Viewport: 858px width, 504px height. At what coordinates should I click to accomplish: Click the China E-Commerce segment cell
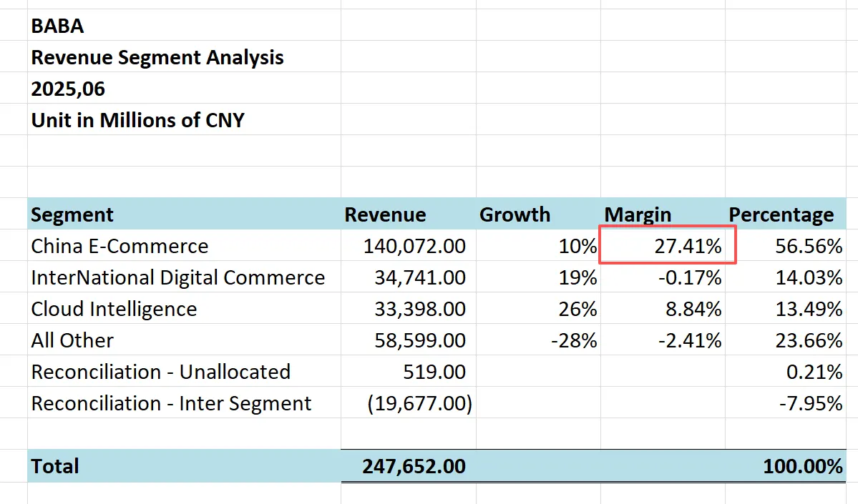(120, 247)
